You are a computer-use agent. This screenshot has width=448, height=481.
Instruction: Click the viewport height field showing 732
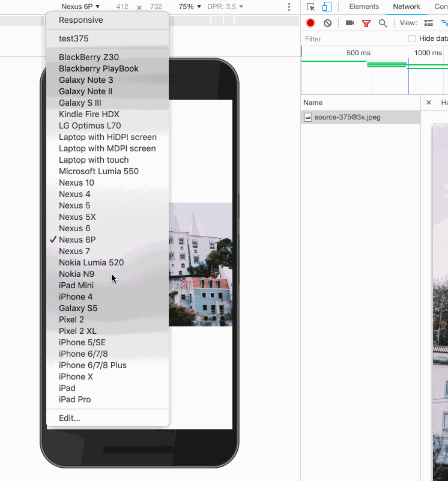[156, 7]
